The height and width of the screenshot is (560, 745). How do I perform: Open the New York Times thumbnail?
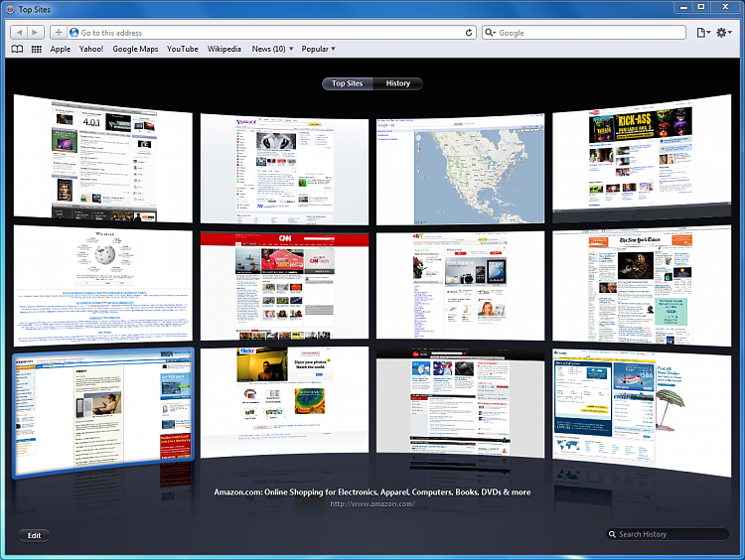click(x=642, y=285)
